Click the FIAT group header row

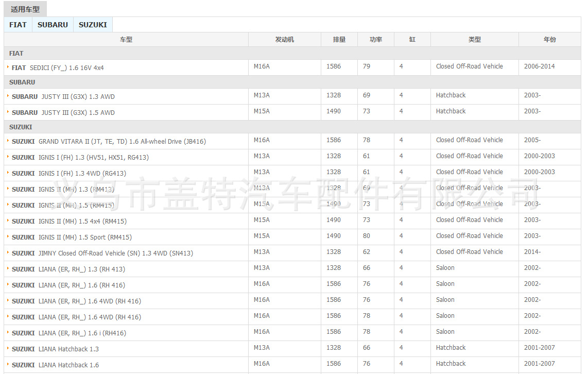pos(292,53)
